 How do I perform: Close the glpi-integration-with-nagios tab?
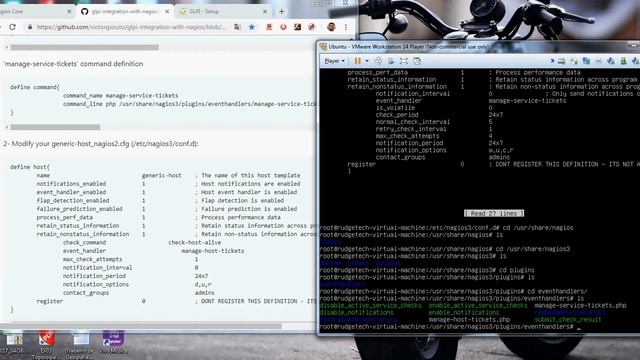(167, 11)
